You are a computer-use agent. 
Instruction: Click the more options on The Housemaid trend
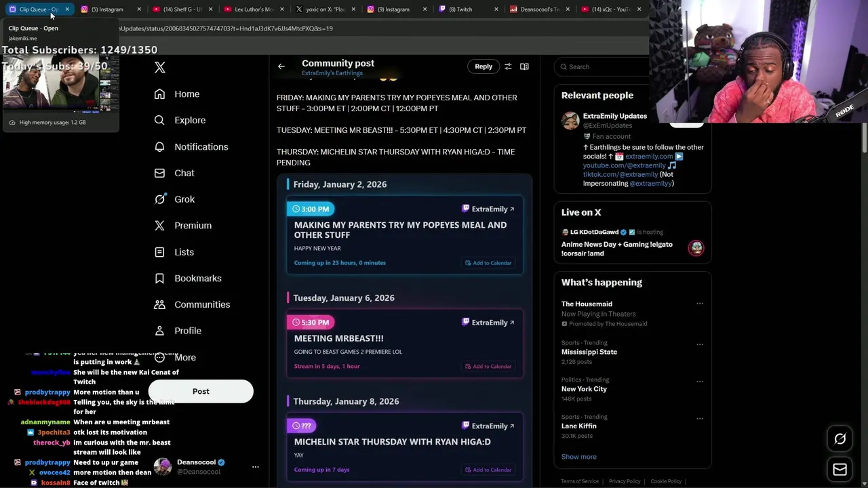point(700,304)
